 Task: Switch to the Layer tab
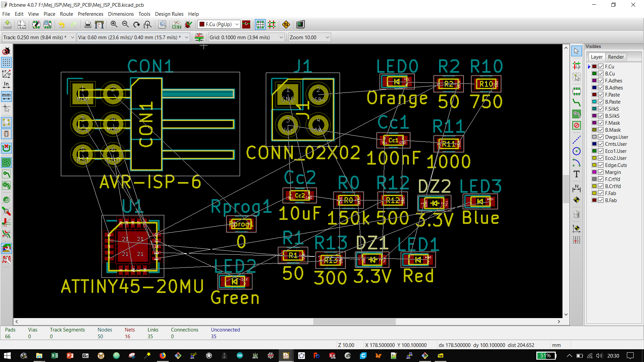click(597, 57)
